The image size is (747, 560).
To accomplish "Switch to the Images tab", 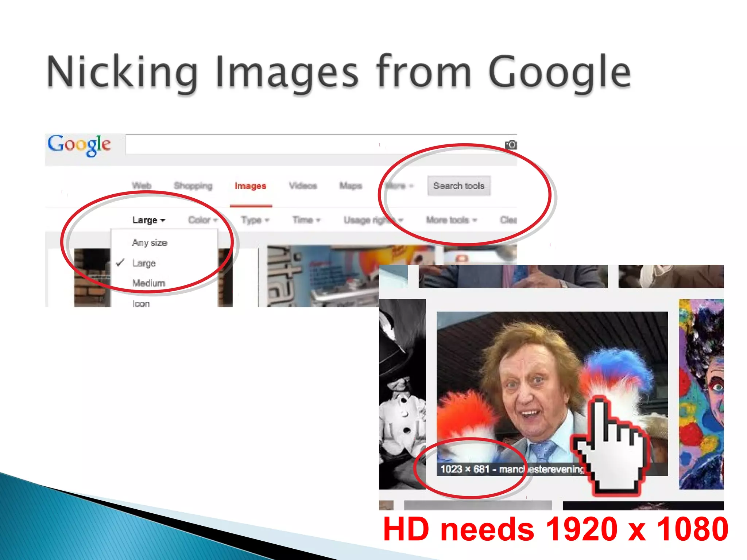I will tap(250, 186).
